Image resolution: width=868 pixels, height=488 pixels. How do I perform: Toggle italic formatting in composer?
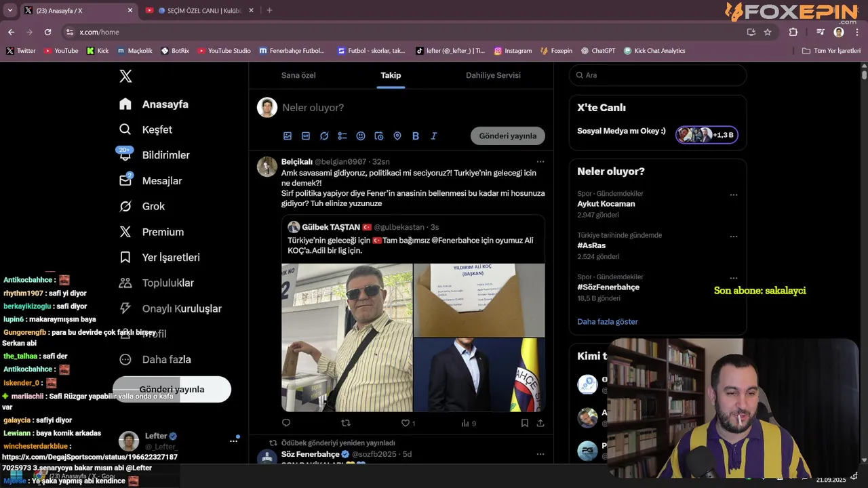(434, 136)
